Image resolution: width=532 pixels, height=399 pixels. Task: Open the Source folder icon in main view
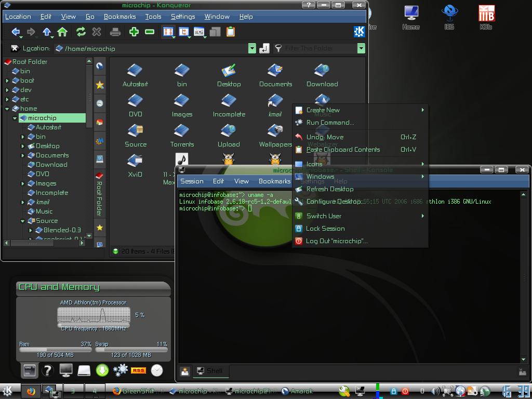tap(136, 136)
